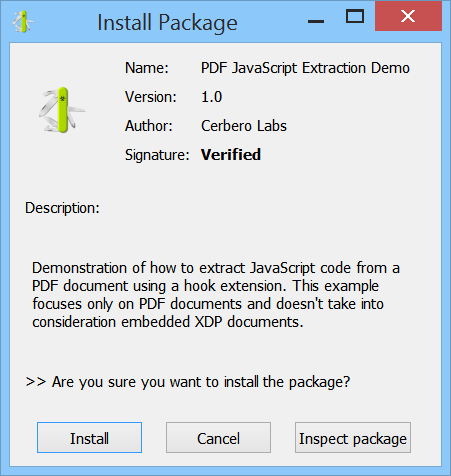Select the package name PDF JavaScript Extraction Demo

pos(305,68)
